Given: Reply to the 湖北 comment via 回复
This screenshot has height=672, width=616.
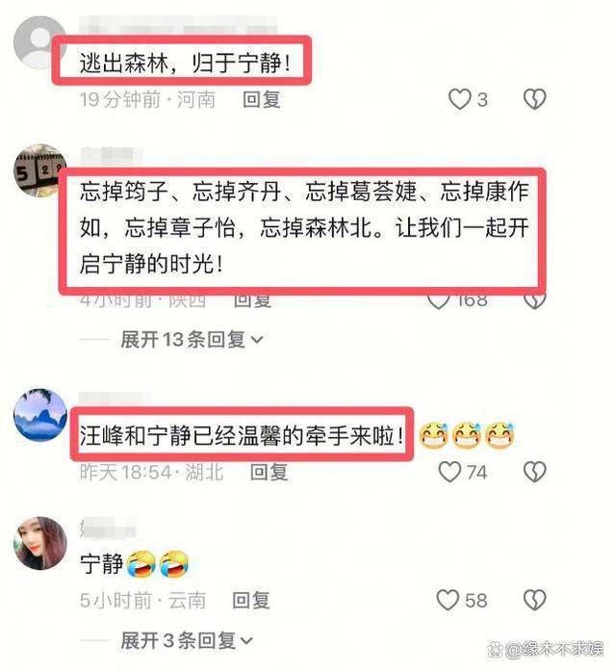Looking at the screenshot, I should pos(269,472).
